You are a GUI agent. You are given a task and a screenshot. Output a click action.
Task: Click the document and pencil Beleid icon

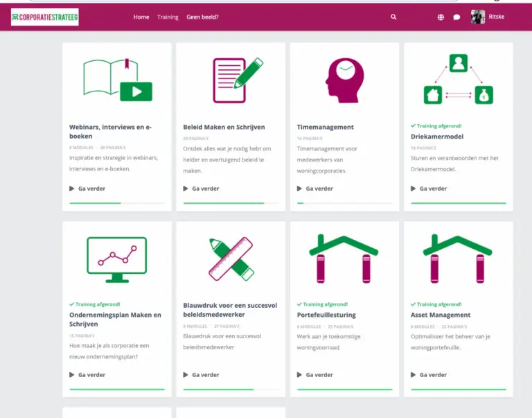(231, 80)
